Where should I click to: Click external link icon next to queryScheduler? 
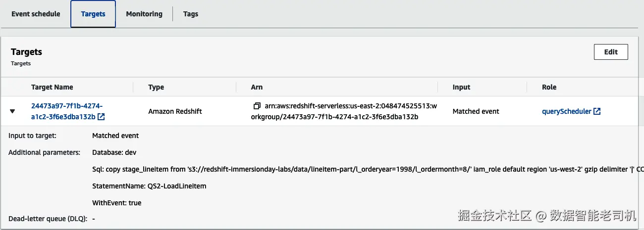(597, 111)
